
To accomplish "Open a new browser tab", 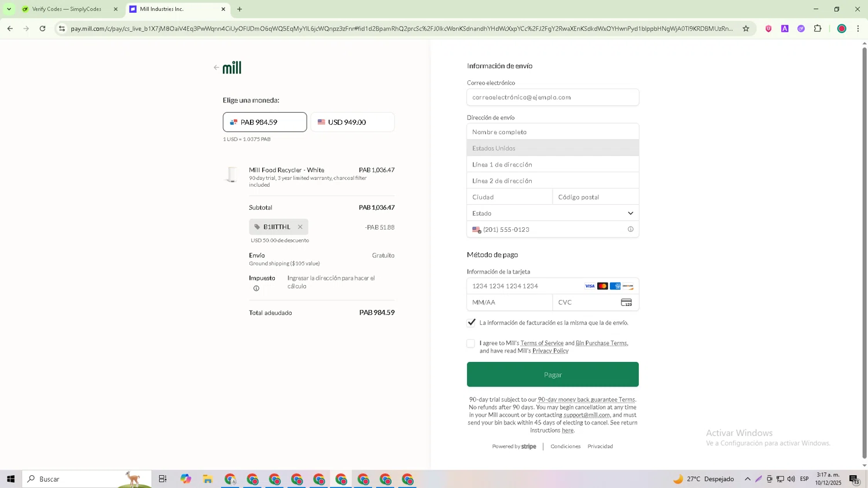I will [240, 9].
